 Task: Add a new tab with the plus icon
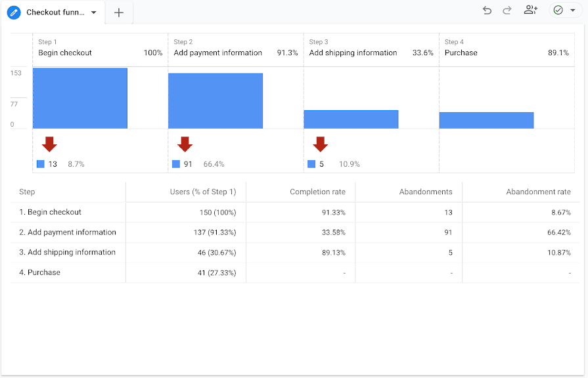point(119,12)
